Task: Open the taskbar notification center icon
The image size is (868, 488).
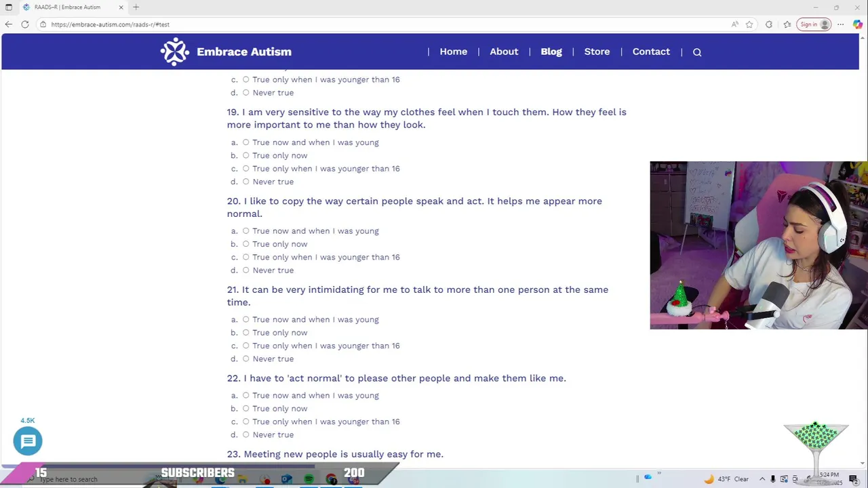Action: (x=854, y=479)
